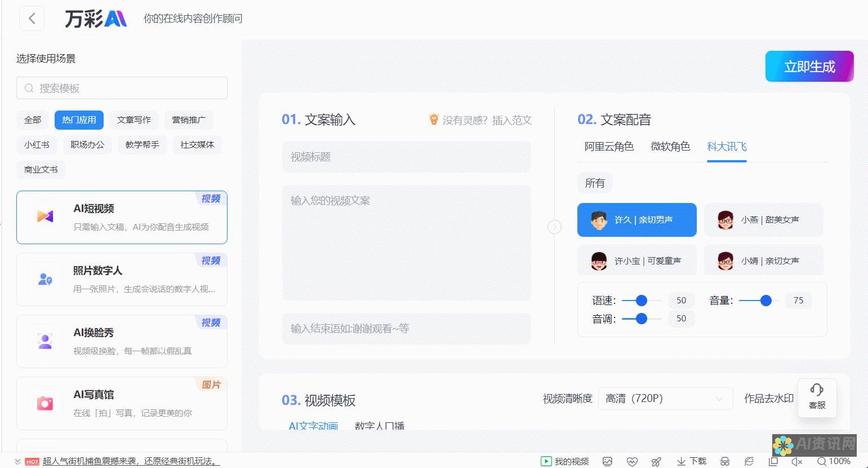The image size is (868, 468).
Task: Choose 许小宝 | 可爱童声 voice
Action: (637, 261)
